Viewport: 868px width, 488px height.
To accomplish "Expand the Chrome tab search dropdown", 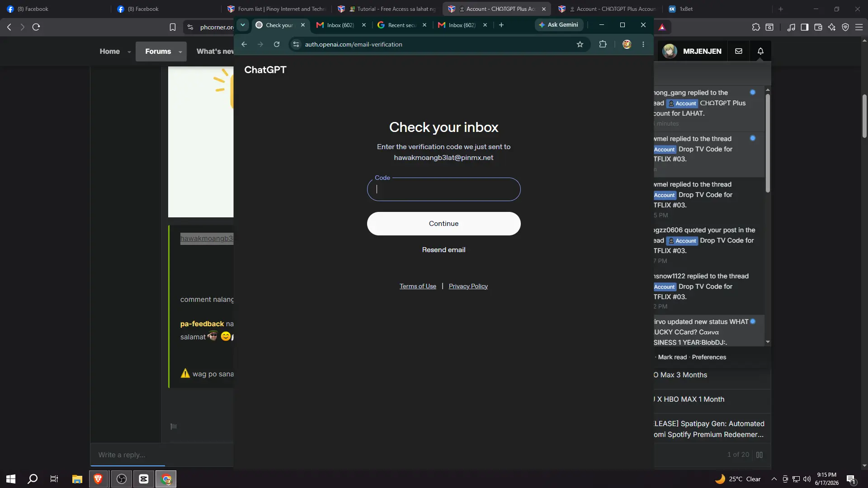I will (243, 25).
